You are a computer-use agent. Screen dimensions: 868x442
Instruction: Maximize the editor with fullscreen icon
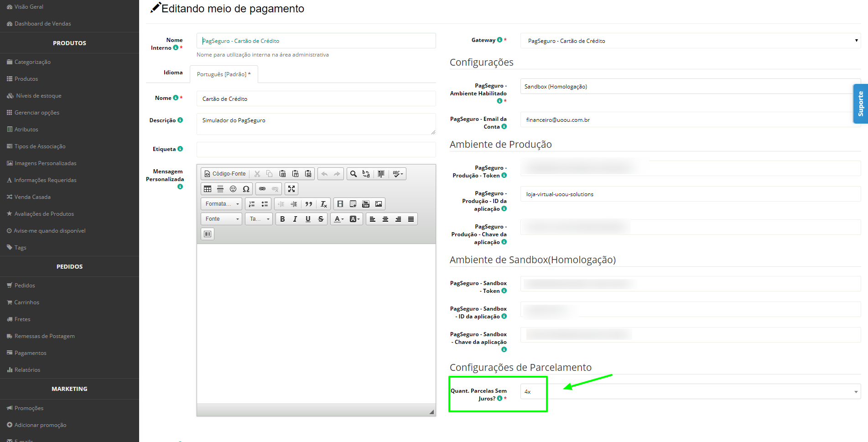[291, 189]
